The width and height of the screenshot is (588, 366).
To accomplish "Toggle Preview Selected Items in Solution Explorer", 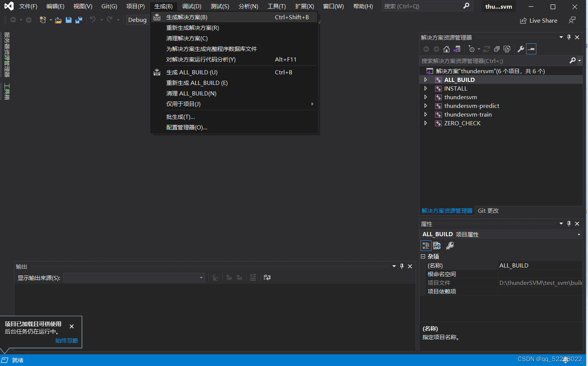I will tap(531, 49).
